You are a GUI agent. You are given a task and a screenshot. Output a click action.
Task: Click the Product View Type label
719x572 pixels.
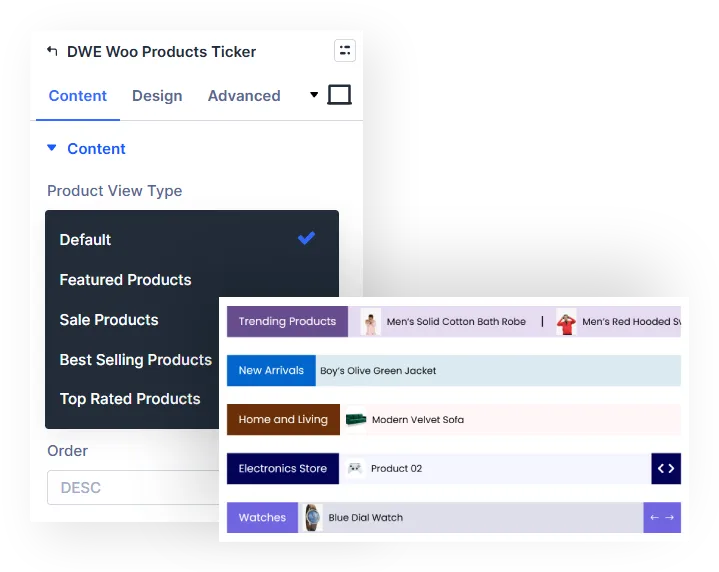[115, 190]
